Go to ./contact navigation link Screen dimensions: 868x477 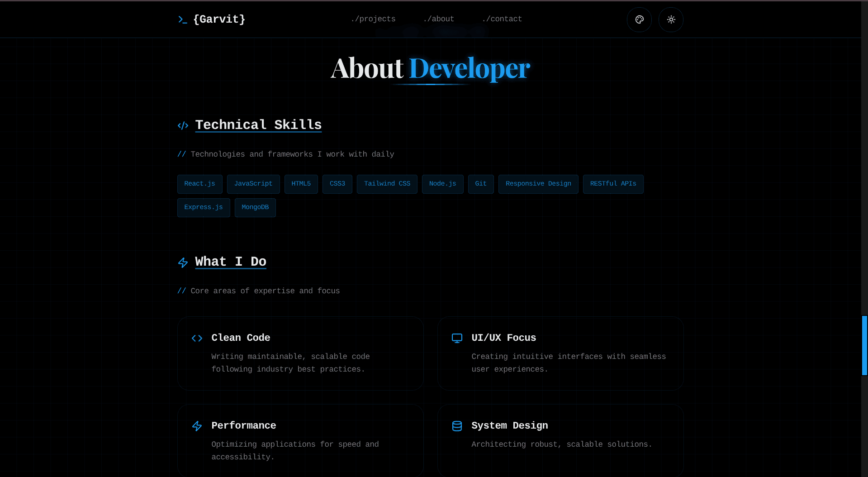coord(502,19)
